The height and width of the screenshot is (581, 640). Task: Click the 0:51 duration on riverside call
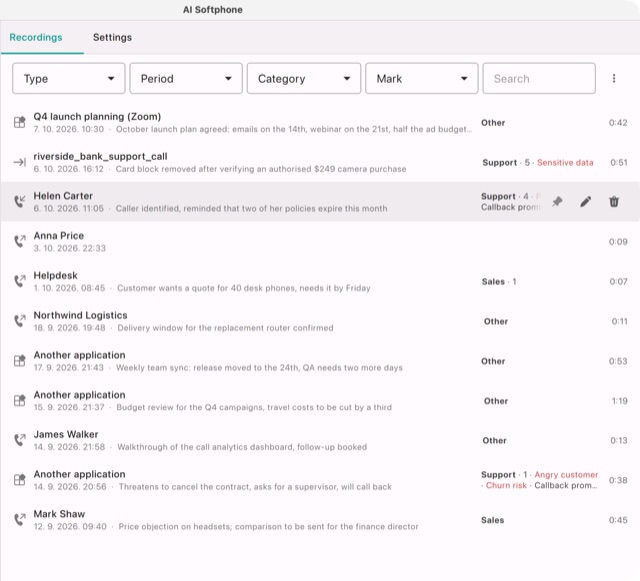619,163
